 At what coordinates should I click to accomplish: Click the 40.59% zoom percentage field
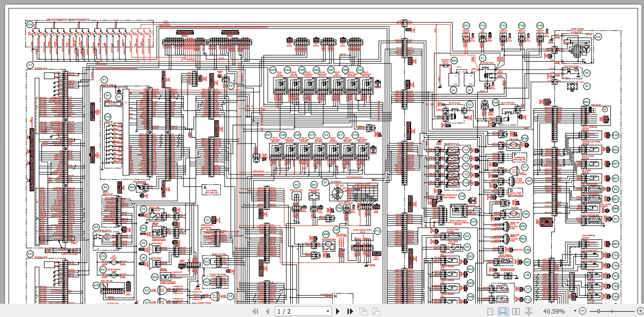pos(554,312)
